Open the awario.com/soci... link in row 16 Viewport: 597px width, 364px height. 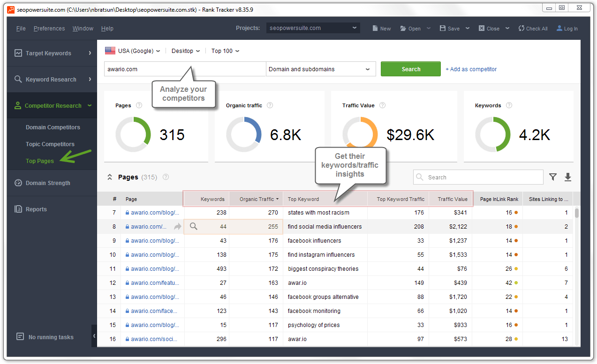click(154, 339)
